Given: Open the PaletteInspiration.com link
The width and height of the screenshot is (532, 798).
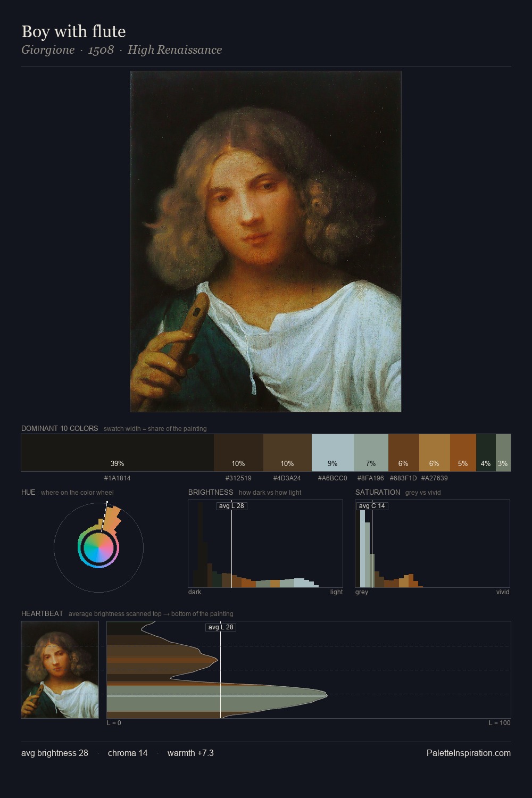Looking at the screenshot, I should [469, 753].
